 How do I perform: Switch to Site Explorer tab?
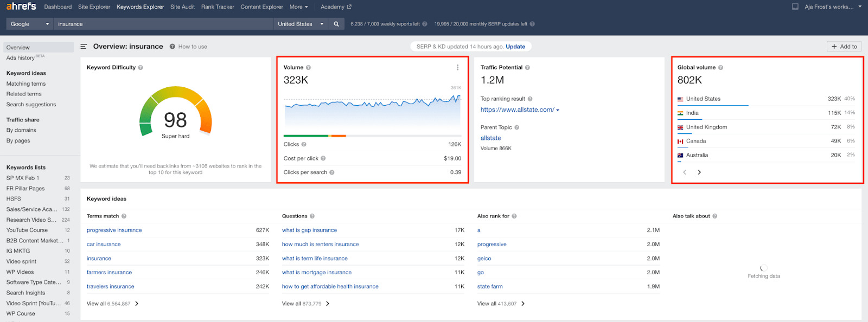tap(94, 7)
